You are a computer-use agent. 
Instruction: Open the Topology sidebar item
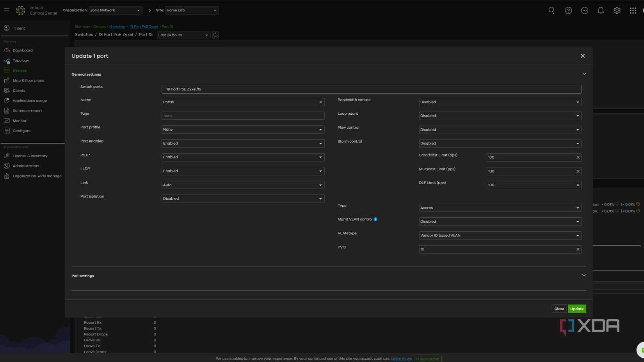tap(21, 60)
